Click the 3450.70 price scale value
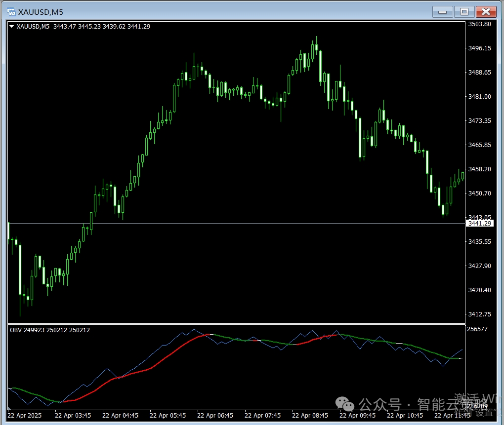504x425 pixels. 480,193
